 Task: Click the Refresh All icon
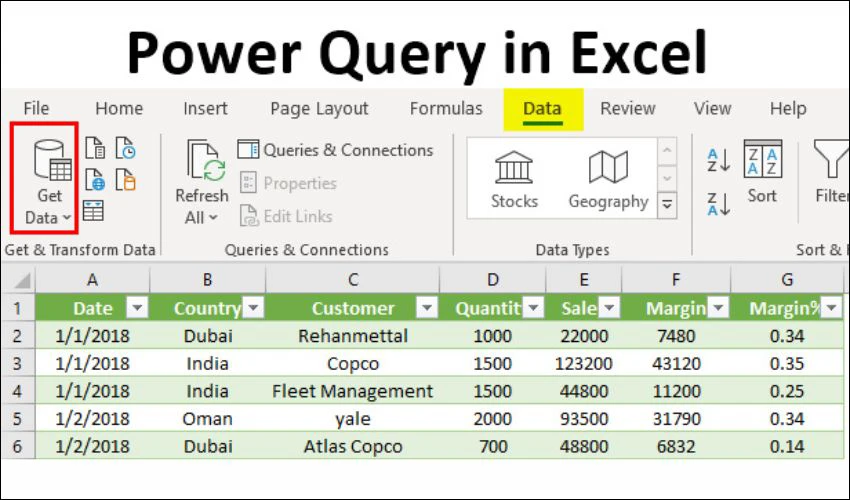click(205, 159)
